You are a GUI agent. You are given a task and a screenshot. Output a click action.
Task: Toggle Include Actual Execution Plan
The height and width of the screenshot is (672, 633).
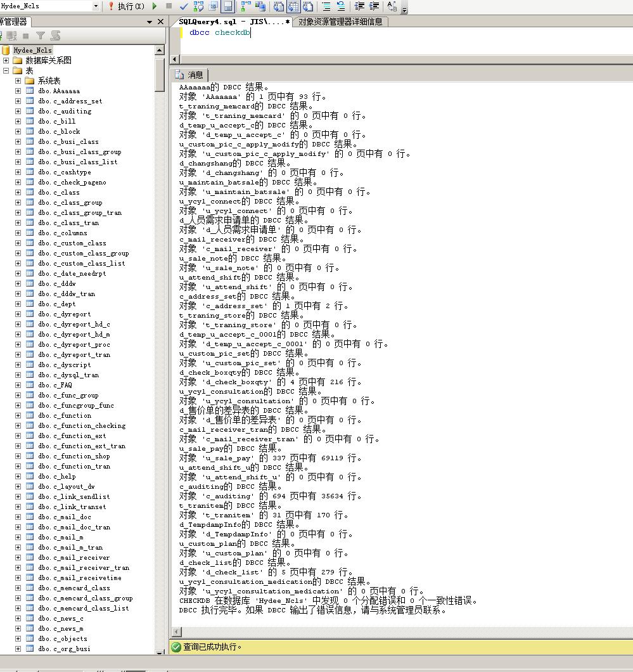point(246,6)
